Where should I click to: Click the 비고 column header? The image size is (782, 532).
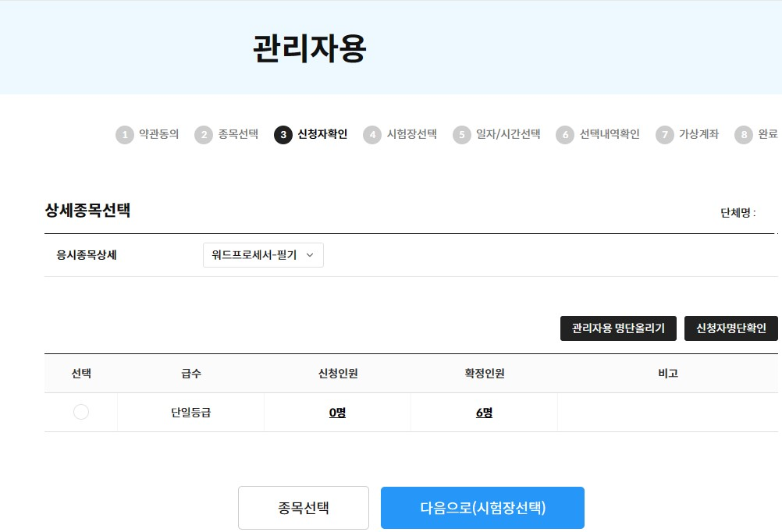[667, 374]
